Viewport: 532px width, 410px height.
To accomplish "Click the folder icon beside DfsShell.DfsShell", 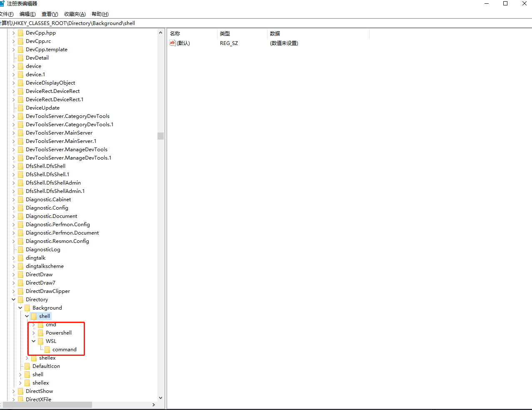I will point(20,166).
